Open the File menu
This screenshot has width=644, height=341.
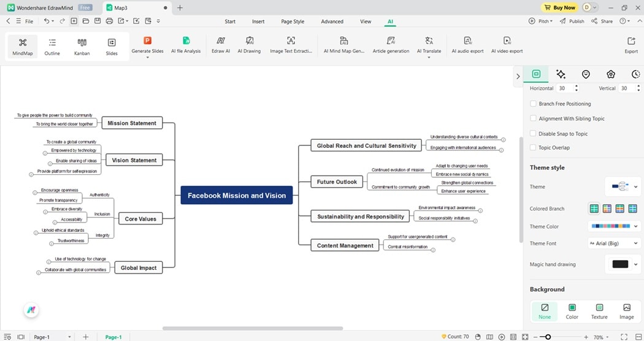(x=25, y=21)
